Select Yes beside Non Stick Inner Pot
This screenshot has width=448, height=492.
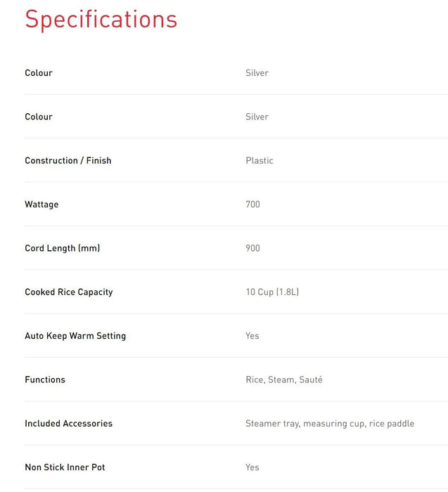click(252, 467)
